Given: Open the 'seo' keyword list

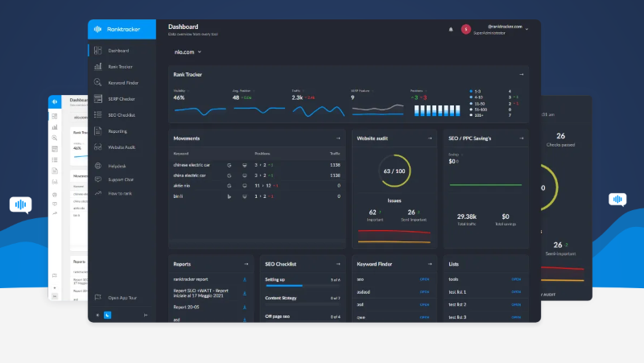Looking at the screenshot, I should 425,279.
